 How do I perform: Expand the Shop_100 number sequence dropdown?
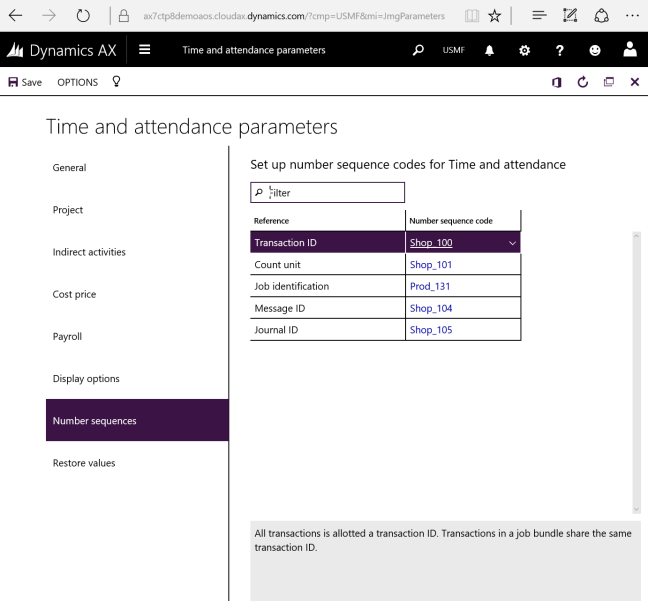pos(512,243)
